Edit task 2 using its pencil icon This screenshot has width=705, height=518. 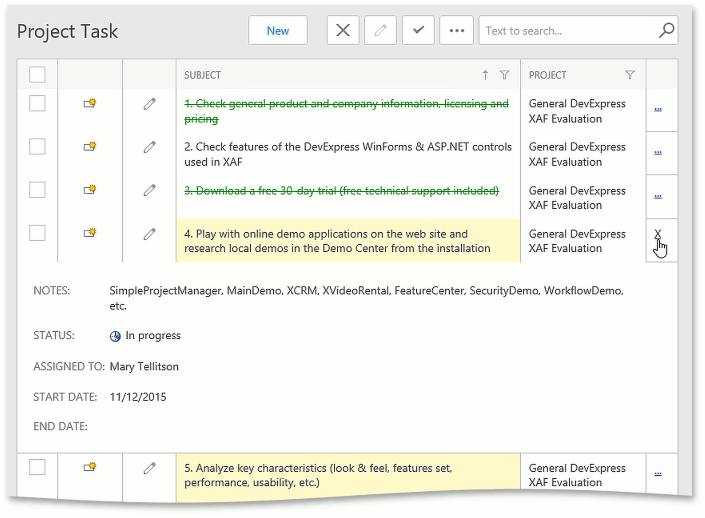tap(150, 147)
